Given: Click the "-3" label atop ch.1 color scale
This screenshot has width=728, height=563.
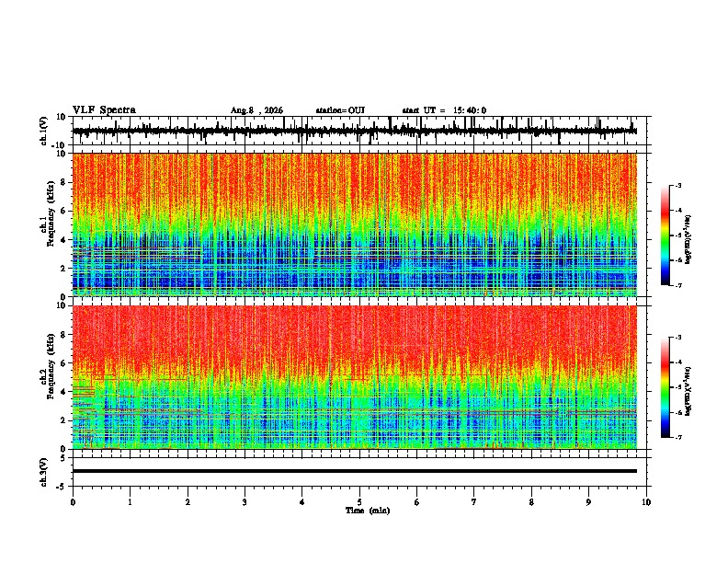Looking at the screenshot, I should pos(678,185).
